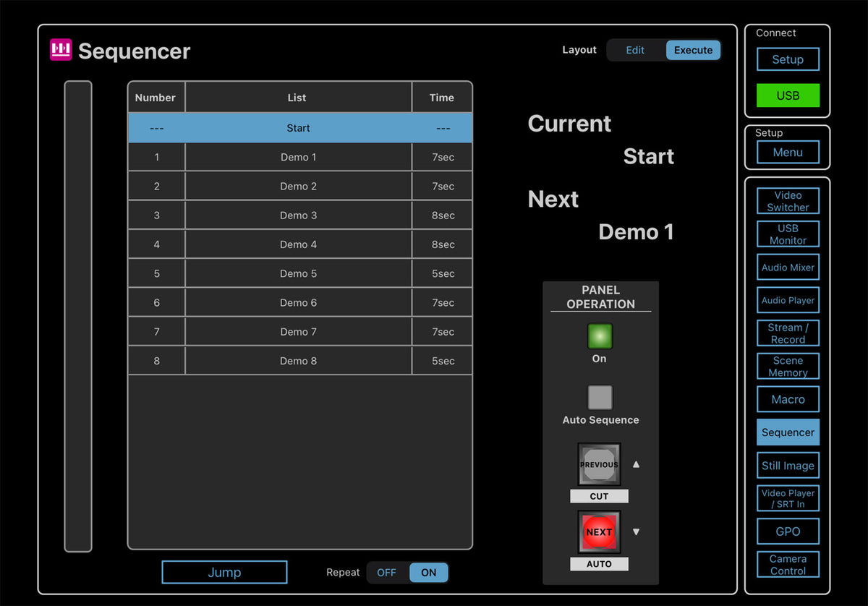Switch Layout to Edit mode

pyautogui.click(x=635, y=50)
